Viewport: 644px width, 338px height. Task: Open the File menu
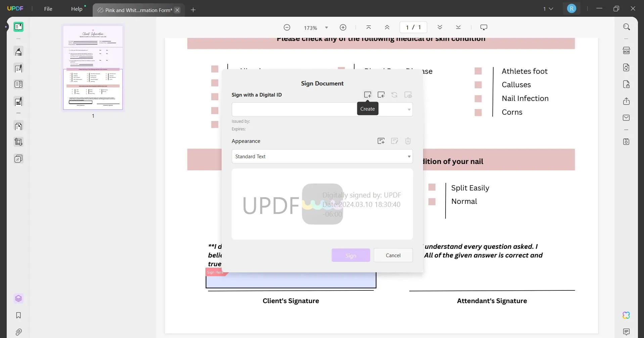pyautogui.click(x=48, y=9)
